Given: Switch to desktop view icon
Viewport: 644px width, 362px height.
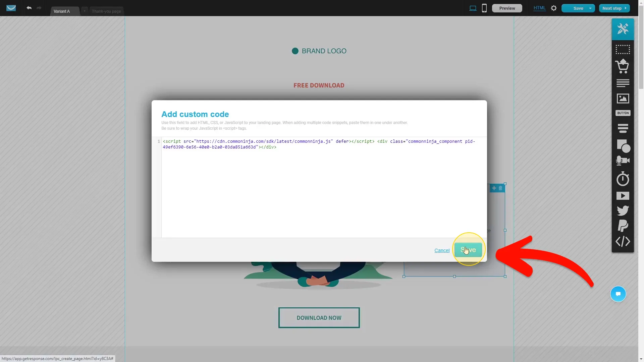Looking at the screenshot, I should [x=473, y=8].
